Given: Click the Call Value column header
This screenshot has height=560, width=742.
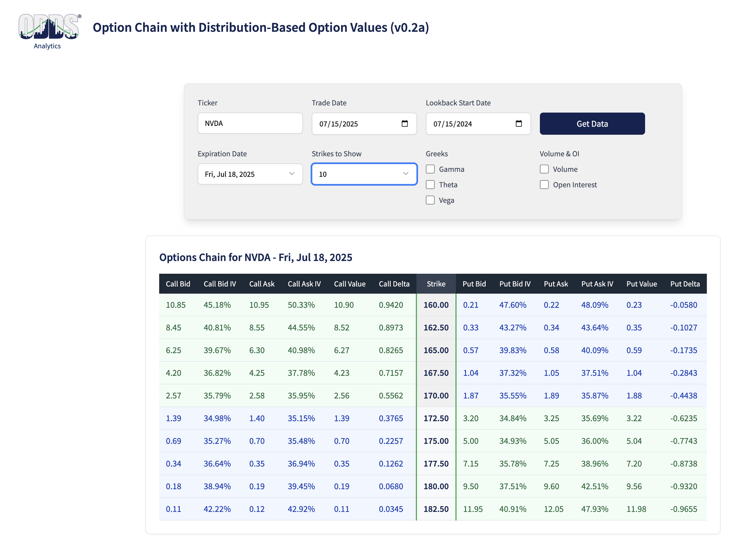Looking at the screenshot, I should tap(349, 284).
